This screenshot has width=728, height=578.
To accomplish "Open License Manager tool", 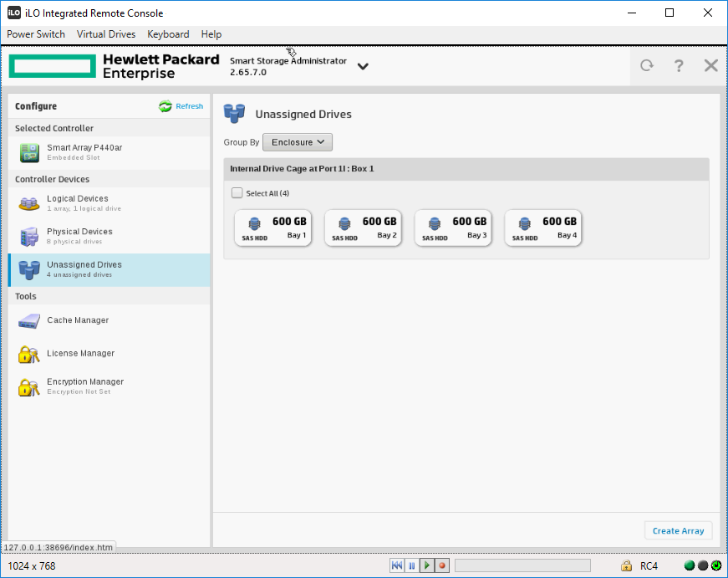I will (x=109, y=354).
